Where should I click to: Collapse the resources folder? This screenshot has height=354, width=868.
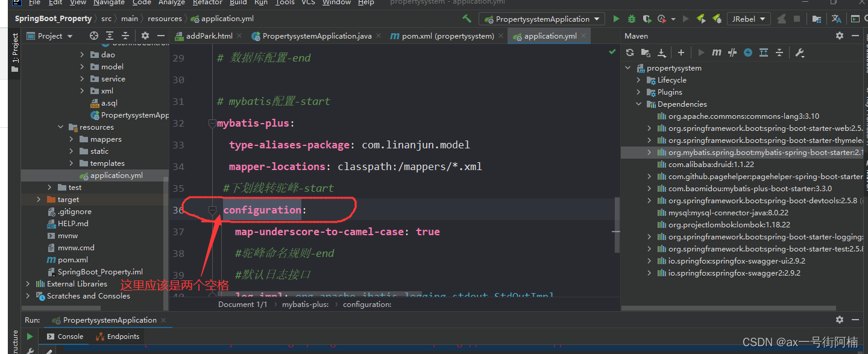tap(61, 127)
